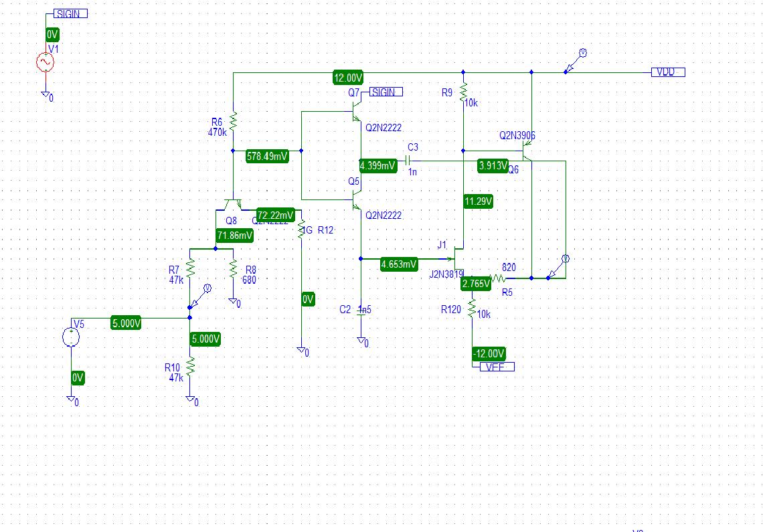Select the VDD off-page connector
The height and width of the screenshot is (532, 763).
click(x=668, y=72)
